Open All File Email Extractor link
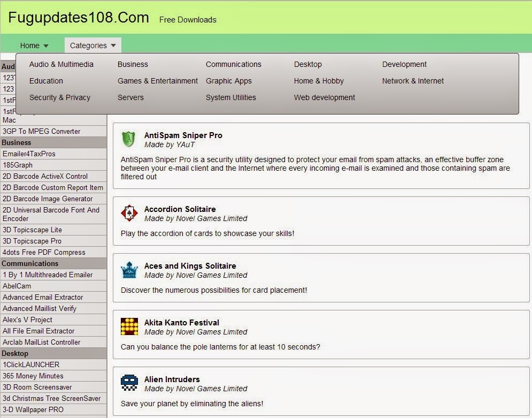 pyautogui.click(x=53, y=330)
